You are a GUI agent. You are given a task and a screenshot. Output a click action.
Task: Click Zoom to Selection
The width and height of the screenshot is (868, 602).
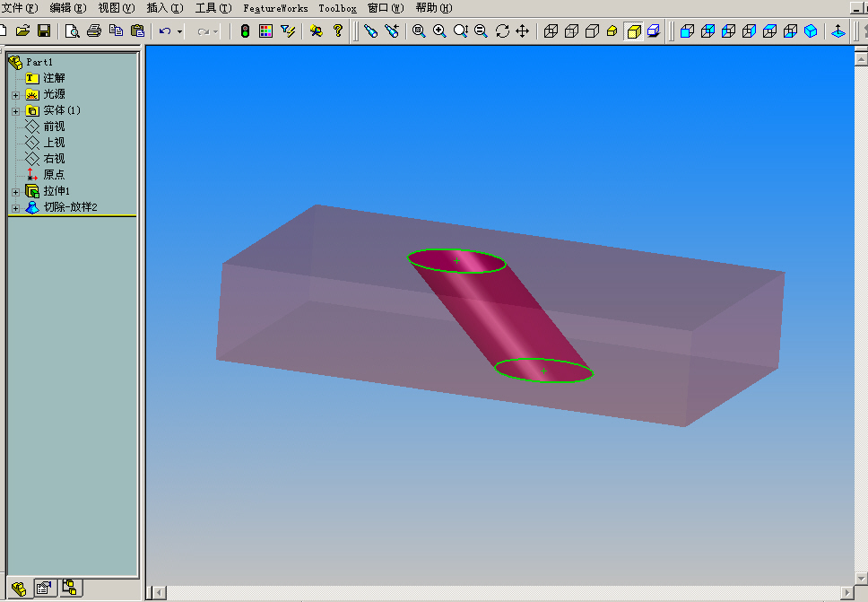tap(481, 31)
